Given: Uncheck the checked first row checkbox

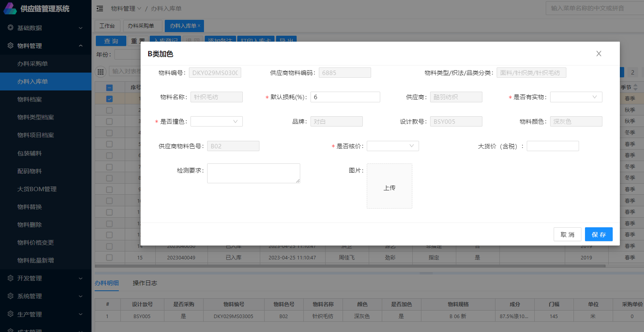Looking at the screenshot, I should tap(109, 99).
